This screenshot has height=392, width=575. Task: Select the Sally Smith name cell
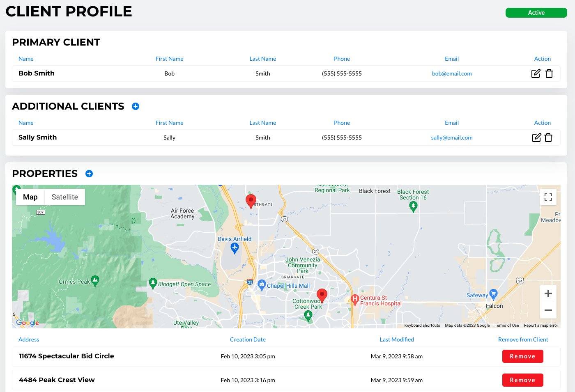38,138
